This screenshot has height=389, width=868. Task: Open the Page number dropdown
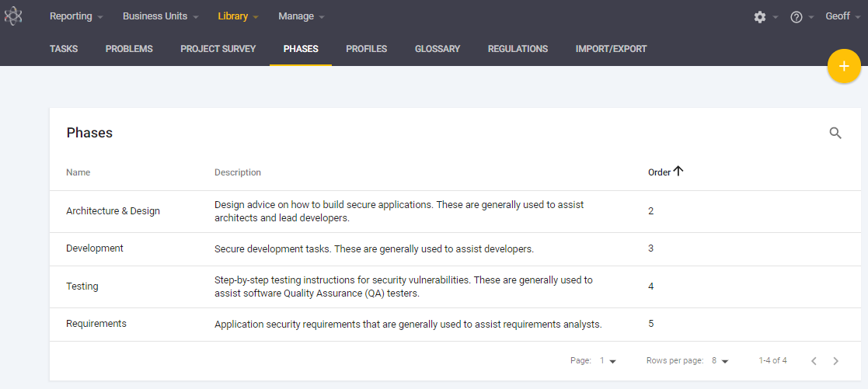[x=608, y=361]
